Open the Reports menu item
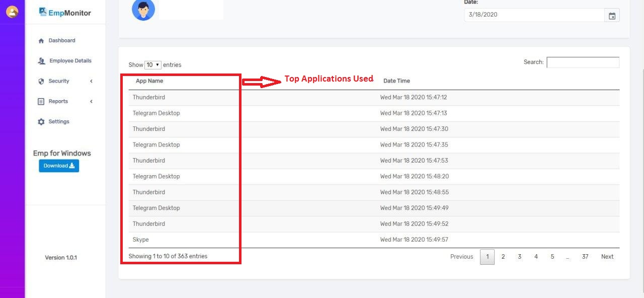Screen dimensions: 644x298 58,101
